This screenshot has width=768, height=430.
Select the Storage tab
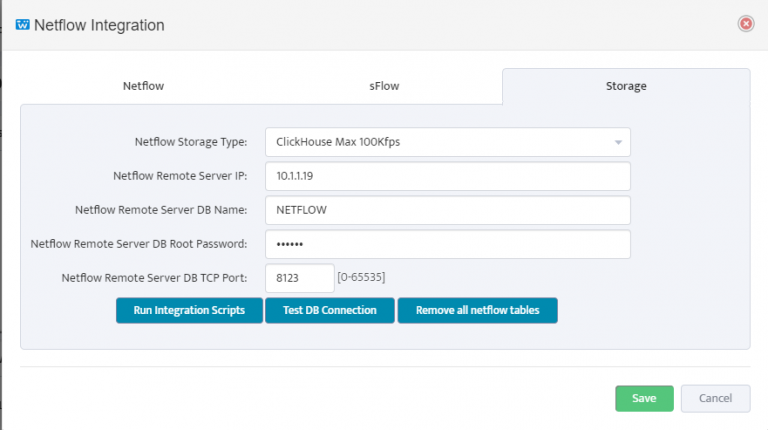tap(626, 86)
